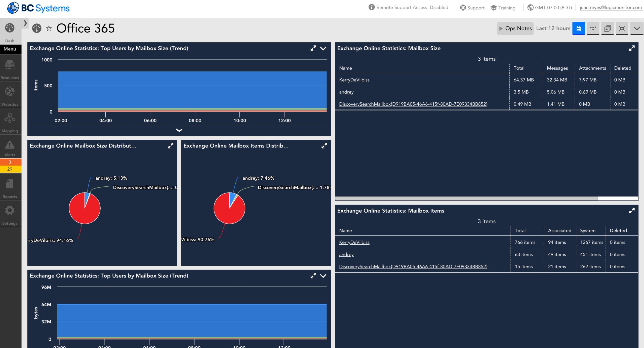The height and width of the screenshot is (348, 644).
Task: Expand the Mailbox Size table widget
Action: pos(632,48)
